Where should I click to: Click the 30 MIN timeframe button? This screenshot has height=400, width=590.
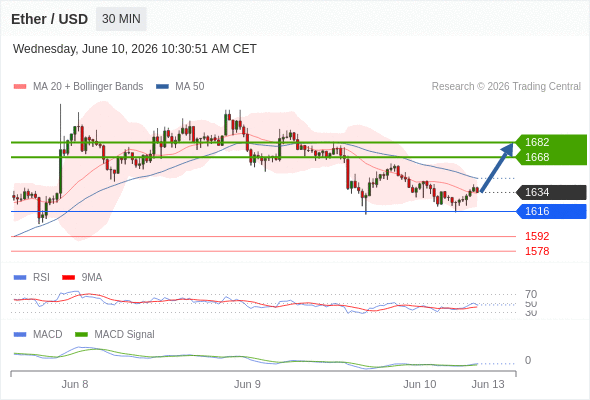(121, 19)
